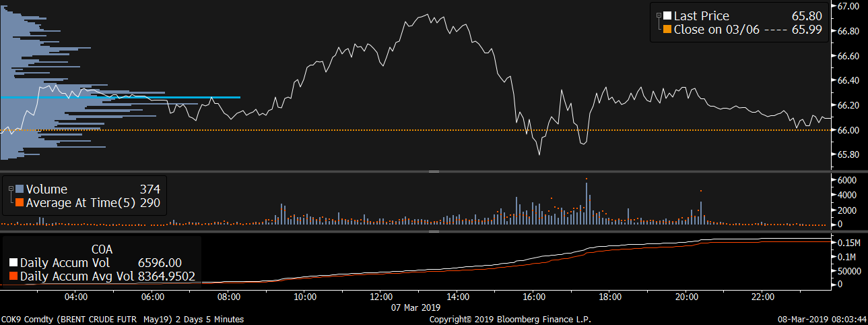The height and width of the screenshot is (325, 868).
Task: Click the 14:00 time axis label
Action: coord(458,296)
